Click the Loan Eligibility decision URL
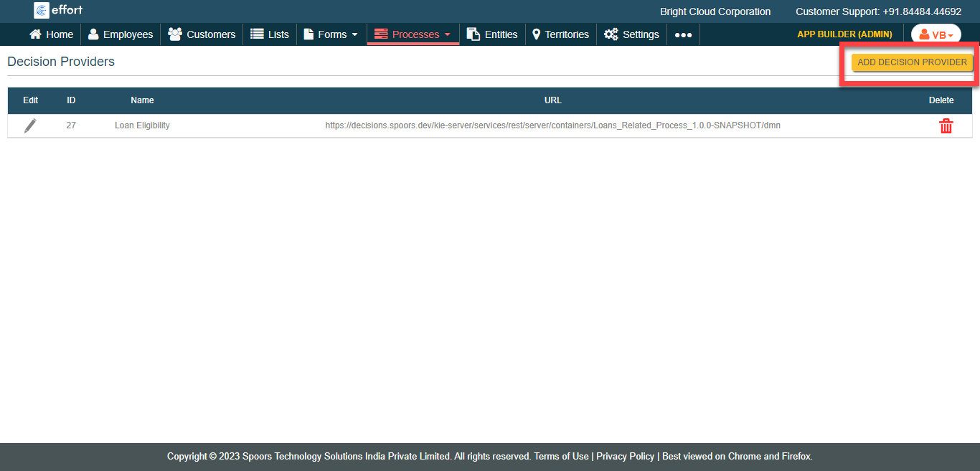The height and width of the screenshot is (471, 980). tap(552, 125)
